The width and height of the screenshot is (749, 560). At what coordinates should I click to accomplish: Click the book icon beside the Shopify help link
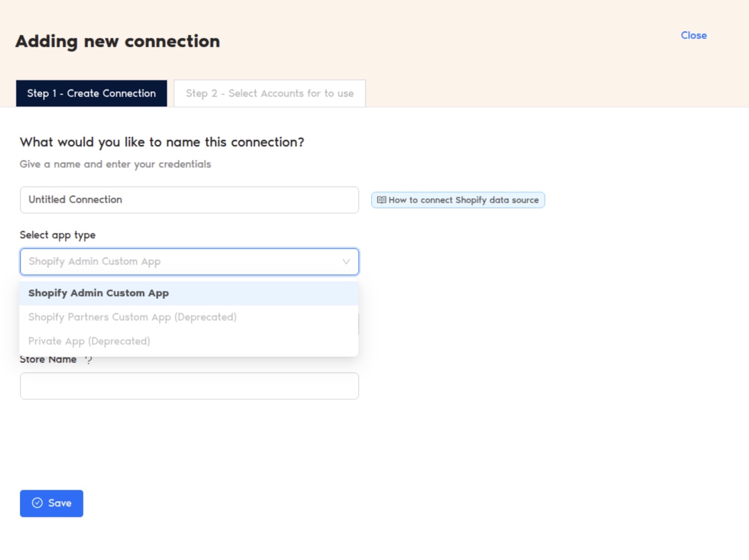tap(381, 200)
